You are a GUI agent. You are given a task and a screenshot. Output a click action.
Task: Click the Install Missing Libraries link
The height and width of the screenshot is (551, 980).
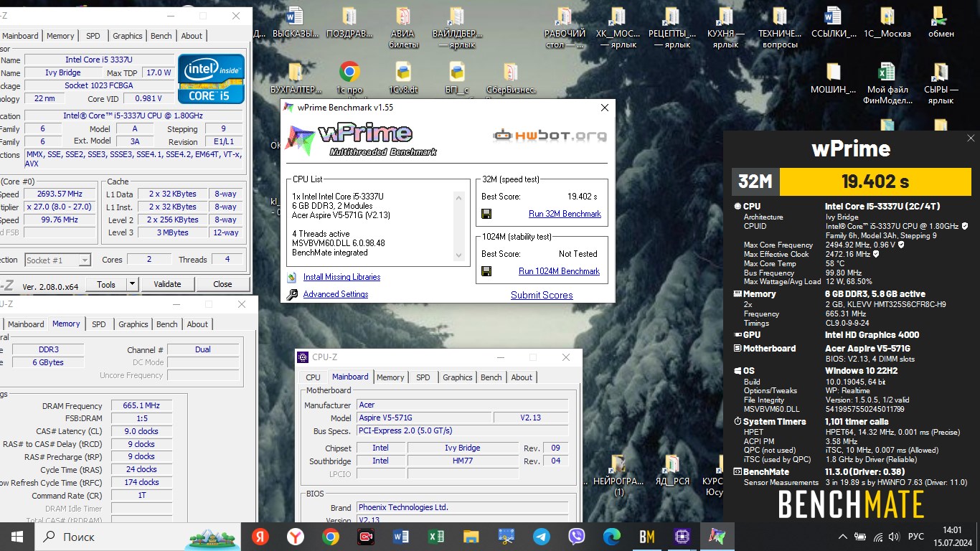[x=341, y=277]
